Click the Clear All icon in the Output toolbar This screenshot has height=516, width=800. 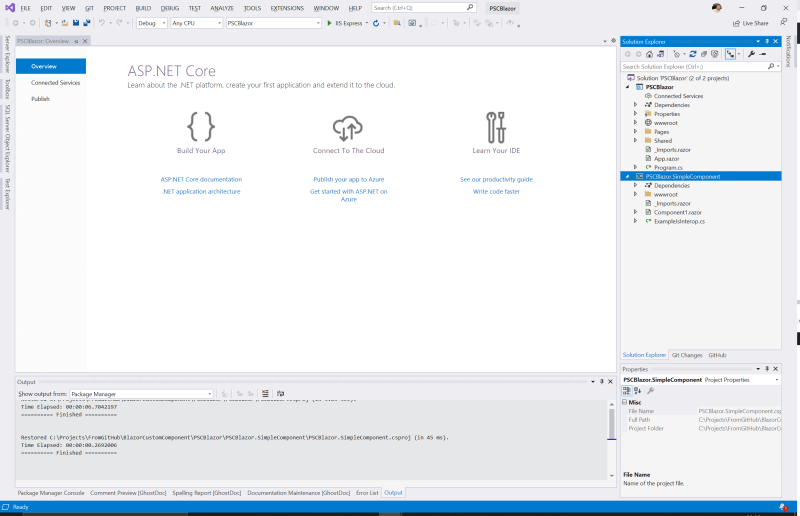click(265, 394)
